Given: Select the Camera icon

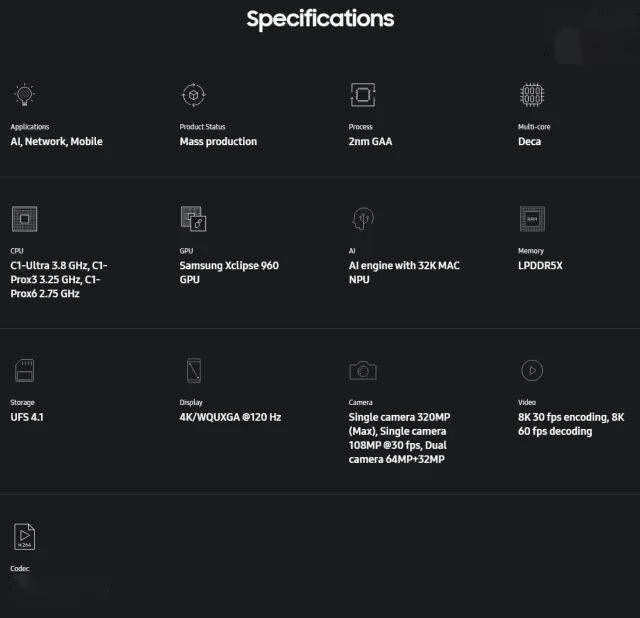Looking at the screenshot, I should pos(362,371).
